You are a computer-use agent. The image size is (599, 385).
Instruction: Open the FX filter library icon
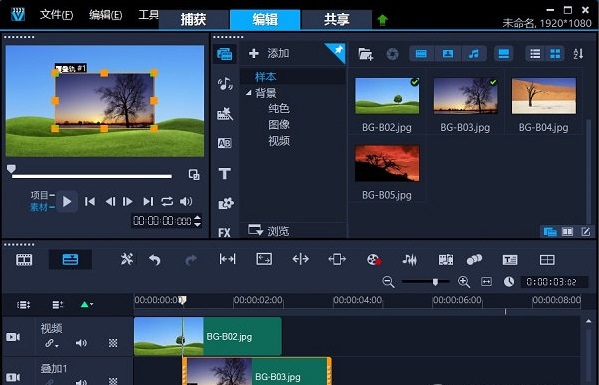click(224, 232)
